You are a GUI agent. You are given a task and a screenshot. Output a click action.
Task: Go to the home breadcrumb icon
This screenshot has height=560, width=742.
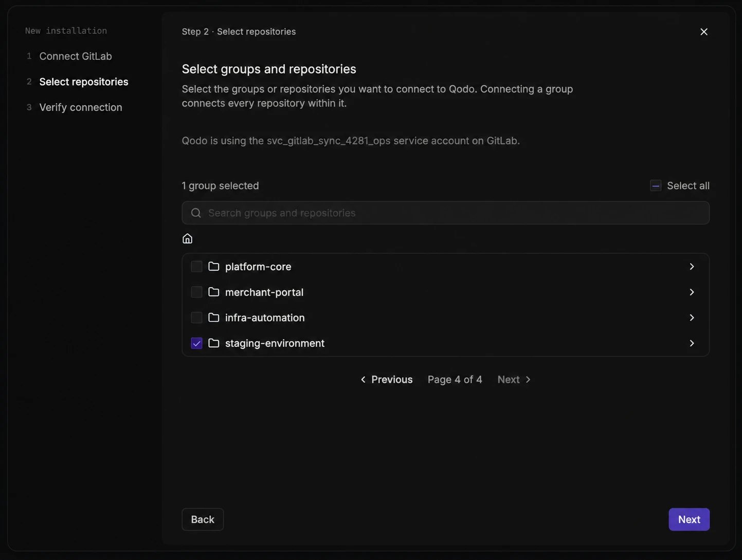[187, 238]
